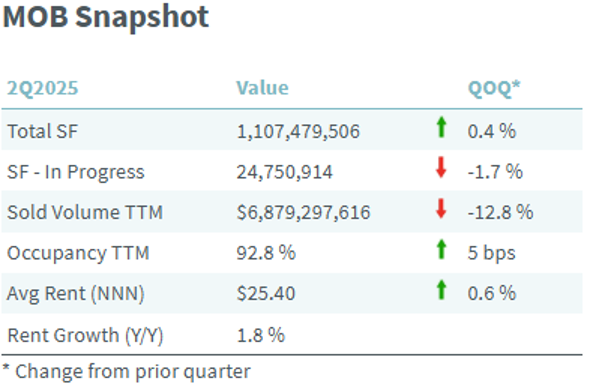Select the MOB Snapshot title

pos(106,17)
